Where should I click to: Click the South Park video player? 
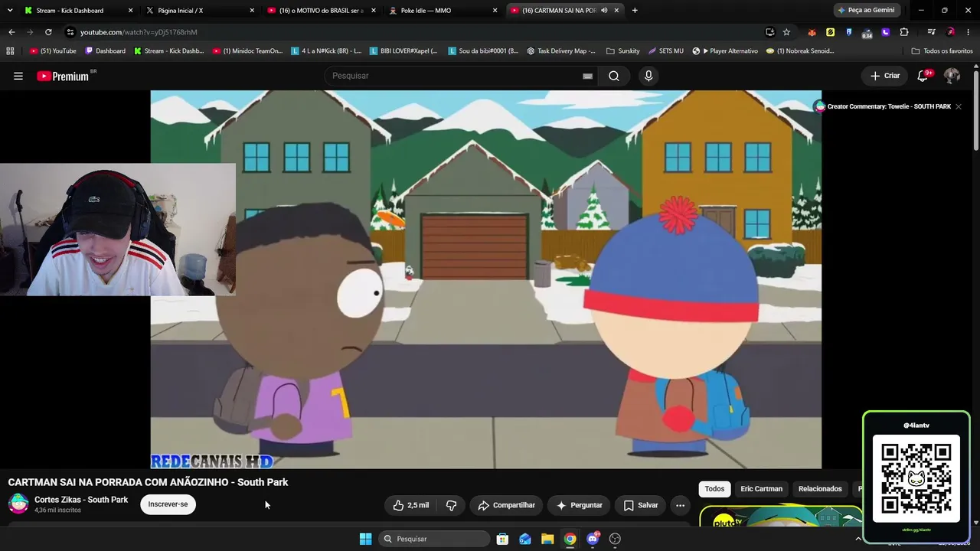point(485,279)
